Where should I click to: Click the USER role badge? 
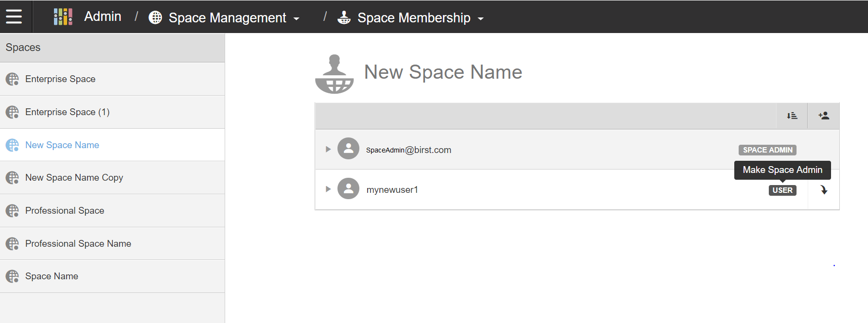pyautogui.click(x=782, y=190)
